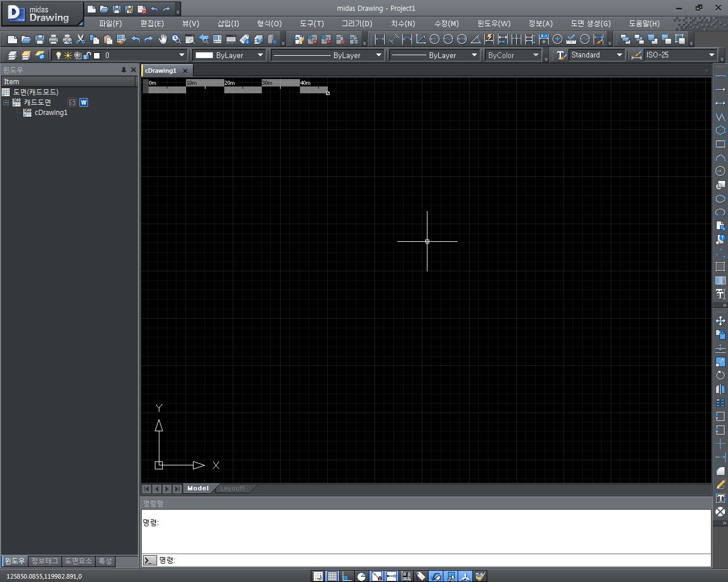
Task: Select the Aligned dimension tool
Action: (x=393, y=39)
